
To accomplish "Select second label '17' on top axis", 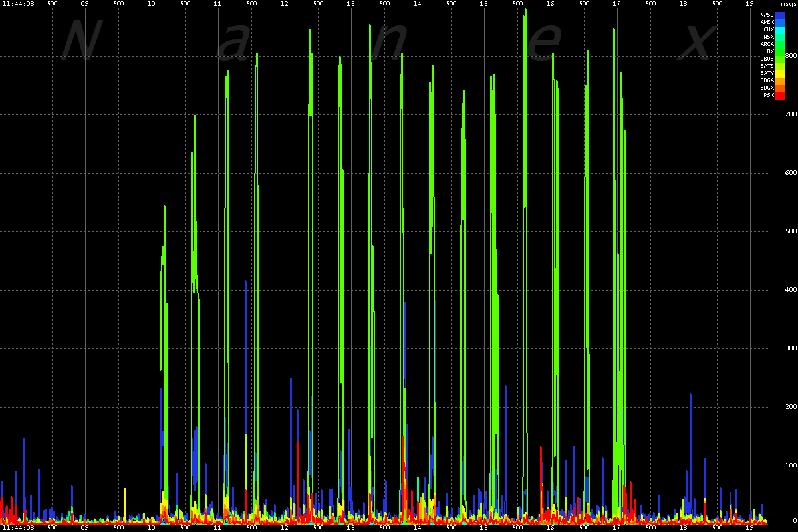I will pyautogui.click(x=616, y=3).
